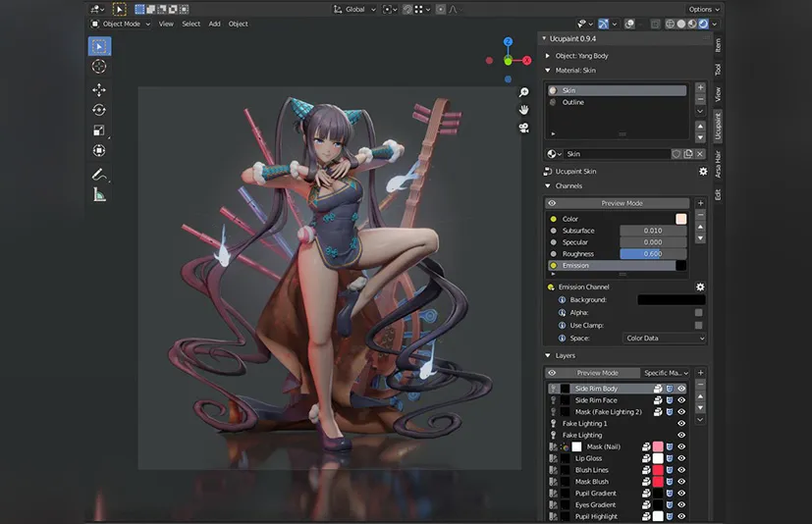Click the Channels Preview Mode button
The image size is (812, 524).
click(x=621, y=203)
